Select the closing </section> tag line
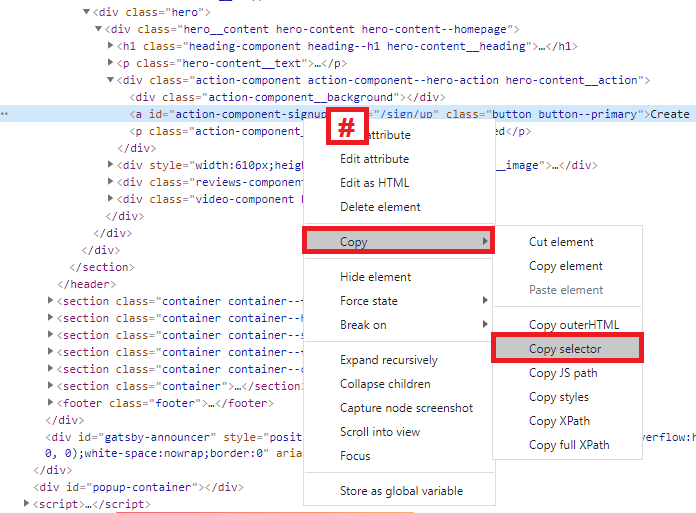The height and width of the screenshot is (513, 696). click(102, 267)
